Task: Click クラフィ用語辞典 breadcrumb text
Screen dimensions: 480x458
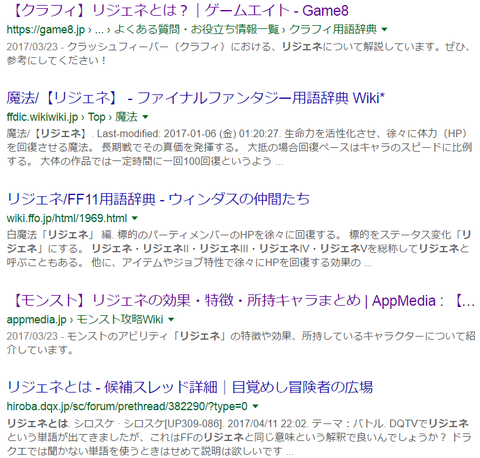Action: [x=333, y=30]
